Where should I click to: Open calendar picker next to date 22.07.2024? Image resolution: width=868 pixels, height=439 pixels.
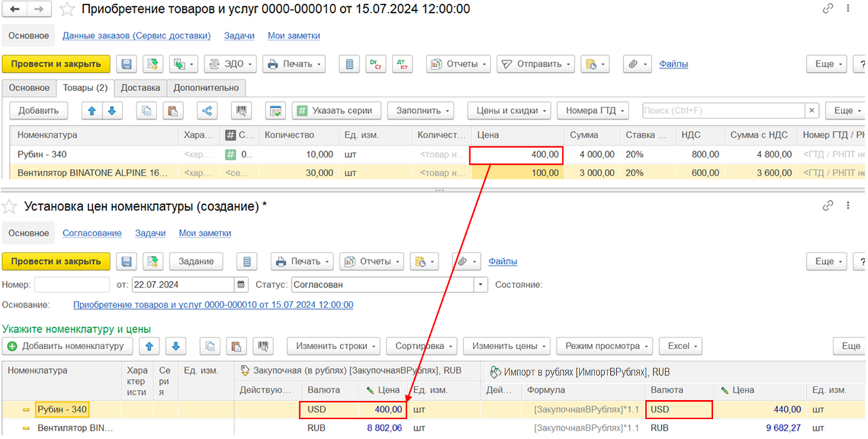241,284
